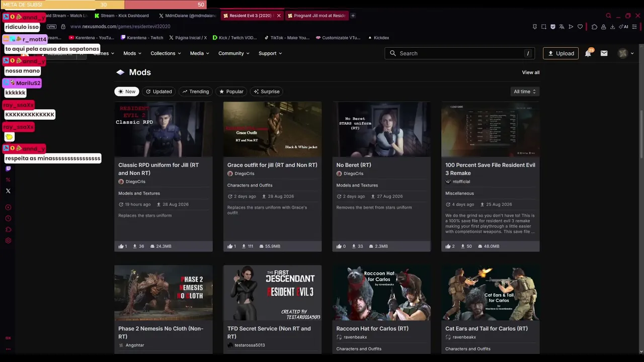Open history clock icon in sidebar
The height and width of the screenshot is (362, 644).
8,219
